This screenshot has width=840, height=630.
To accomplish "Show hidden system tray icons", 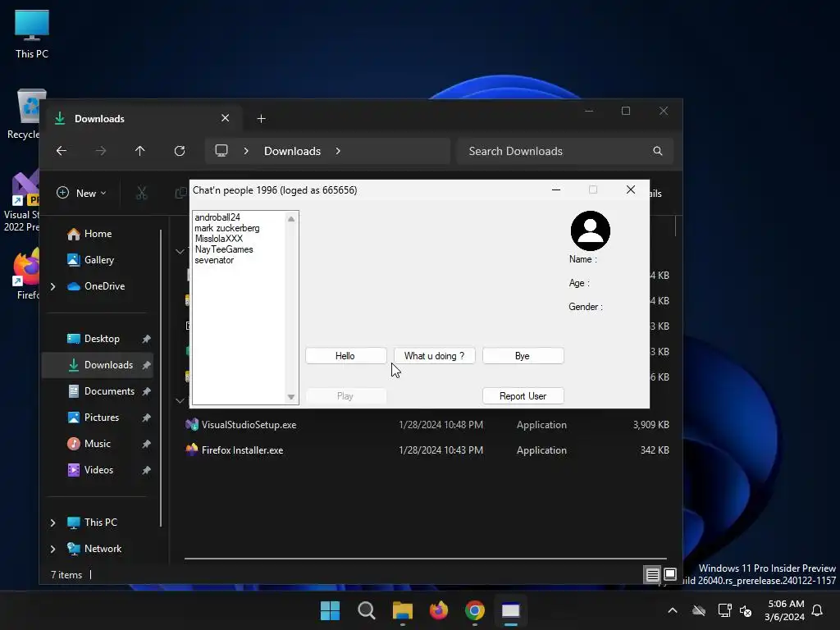I will pos(673,610).
